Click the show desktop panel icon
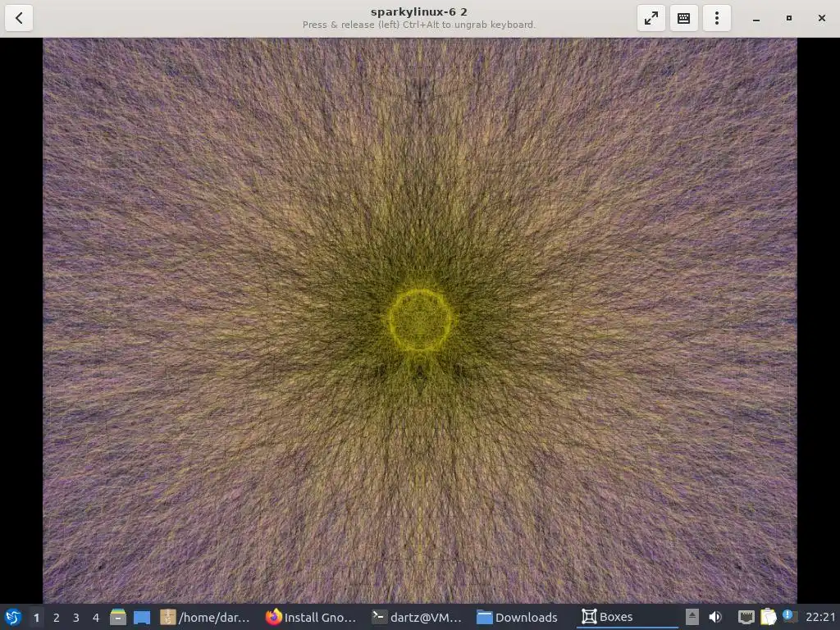Viewport: 840px width, 630px height. (x=142, y=618)
